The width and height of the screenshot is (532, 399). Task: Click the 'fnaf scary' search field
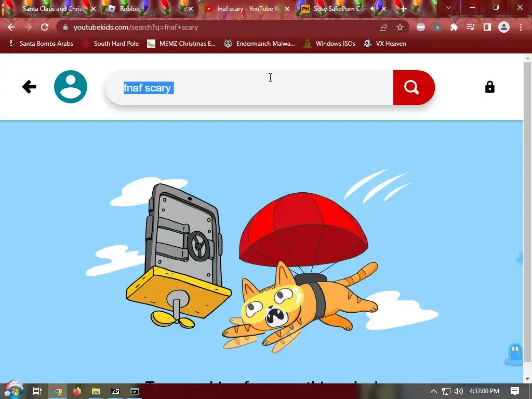pos(249,87)
